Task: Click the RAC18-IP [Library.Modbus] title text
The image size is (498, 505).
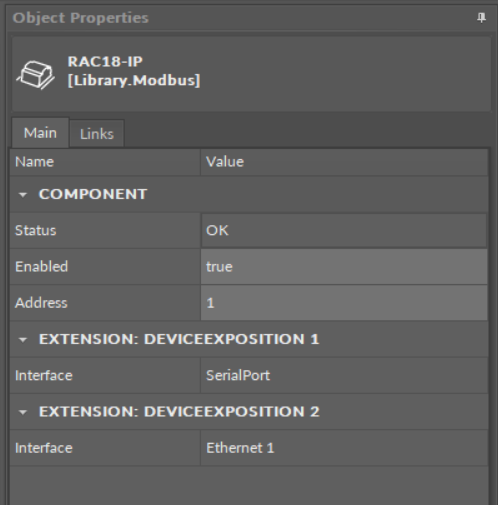Action: [134, 71]
